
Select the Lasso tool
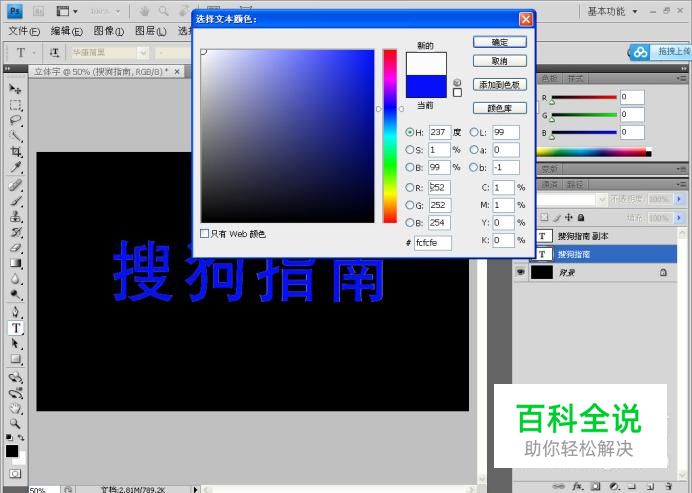[15, 120]
